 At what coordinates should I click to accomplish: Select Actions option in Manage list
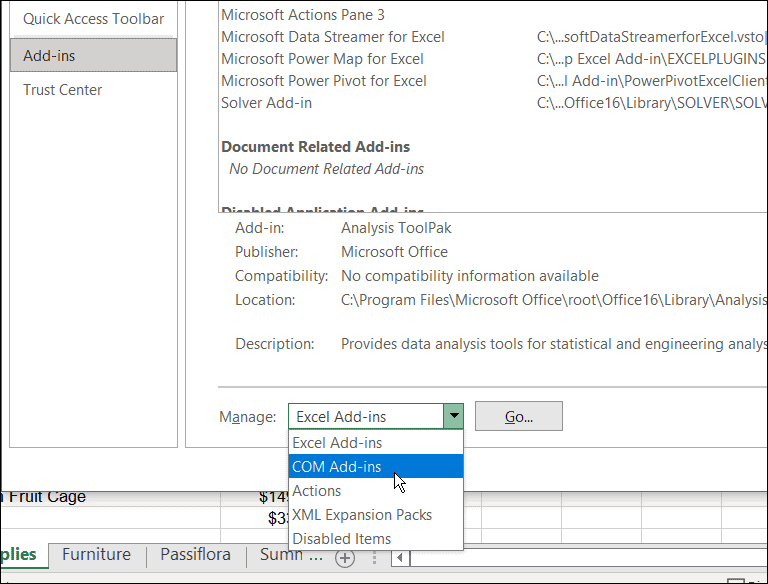[x=316, y=491]
